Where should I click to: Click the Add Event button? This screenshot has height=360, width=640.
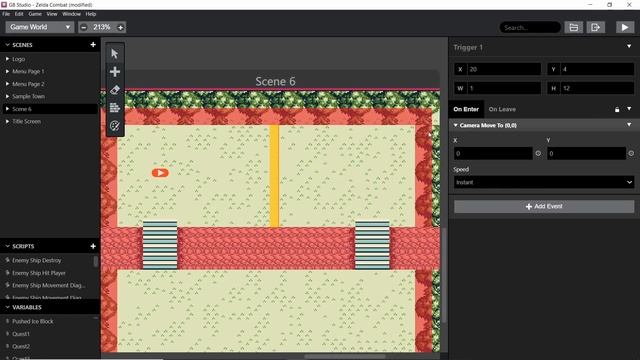(544, 207)
